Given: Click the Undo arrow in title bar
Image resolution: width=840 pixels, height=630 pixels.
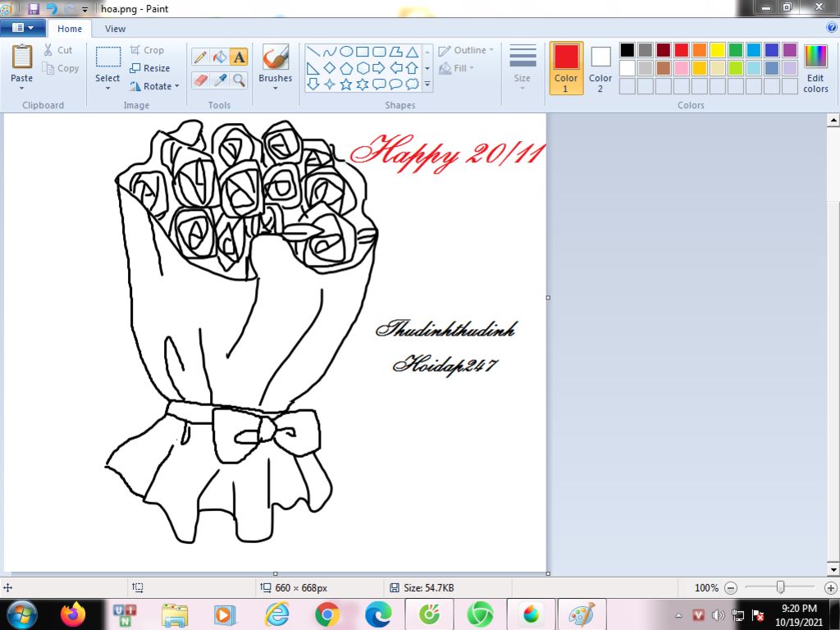Looking at the screenshot, I should [x=52, y=8].
